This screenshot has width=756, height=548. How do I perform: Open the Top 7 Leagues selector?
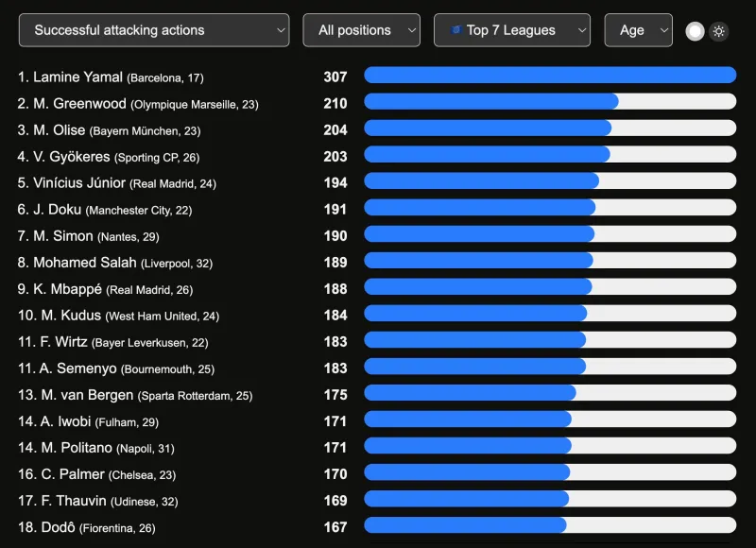511,30
